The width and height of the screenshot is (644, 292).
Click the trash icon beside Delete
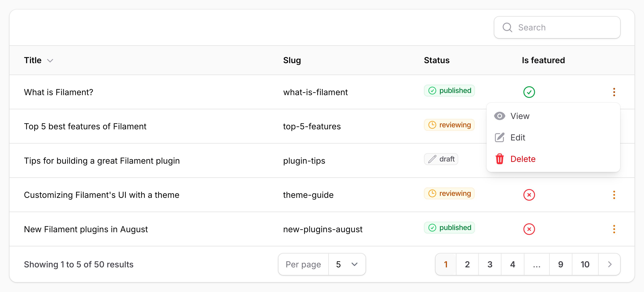pos(499,159)
